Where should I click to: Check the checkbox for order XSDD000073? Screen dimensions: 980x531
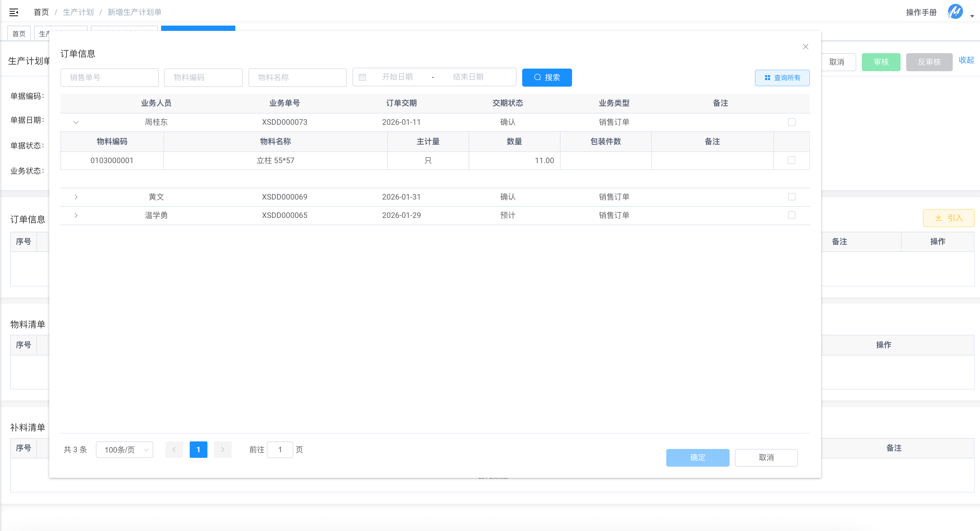pyautogui.click(x=791, y=122)
